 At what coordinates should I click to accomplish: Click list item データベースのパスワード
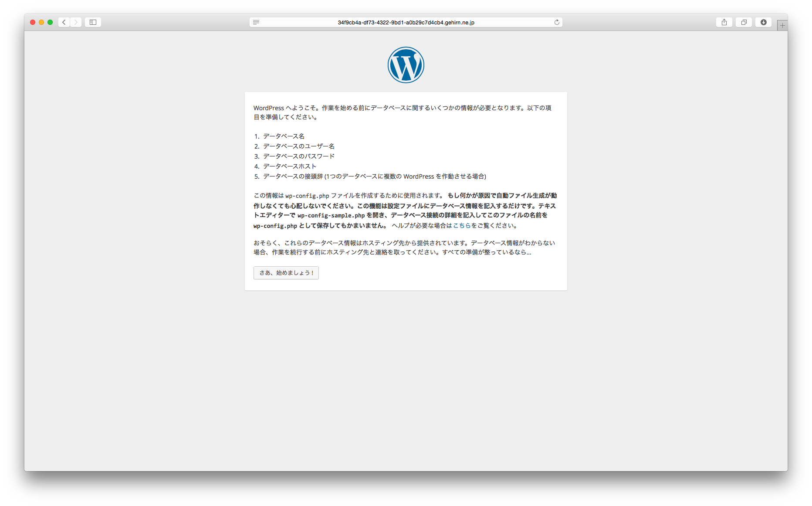point(299,156)
